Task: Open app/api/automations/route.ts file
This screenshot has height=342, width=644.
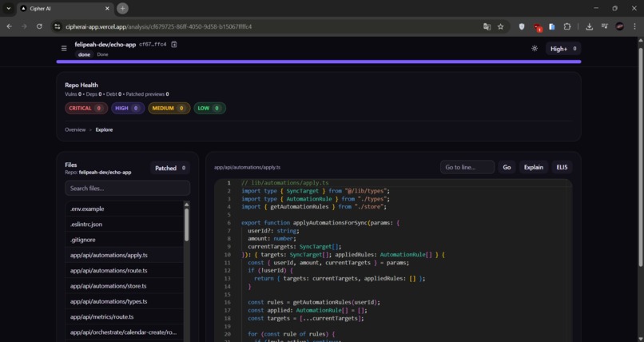Action: (x=125, y=271)
